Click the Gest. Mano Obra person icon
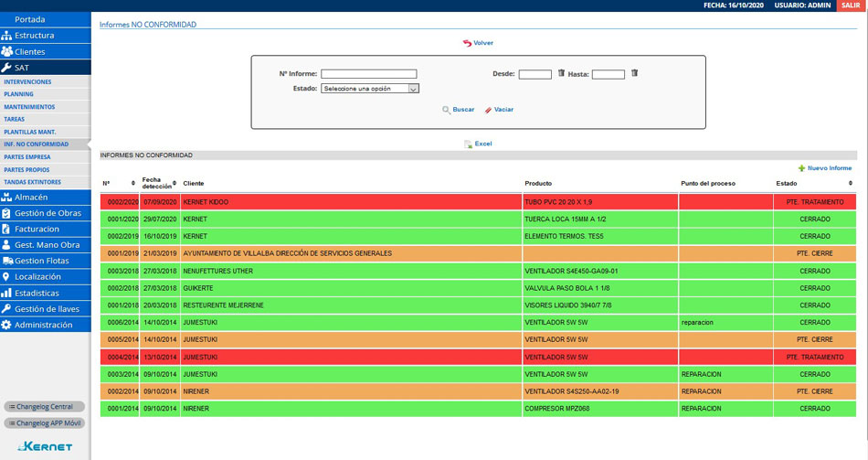Viewport: 868px width, 460px height. click(x=6, y=244)
